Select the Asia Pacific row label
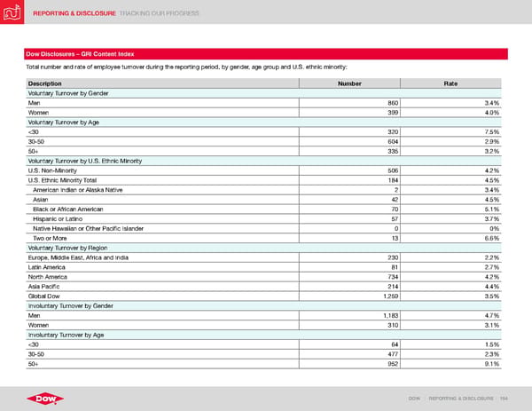 43,287
